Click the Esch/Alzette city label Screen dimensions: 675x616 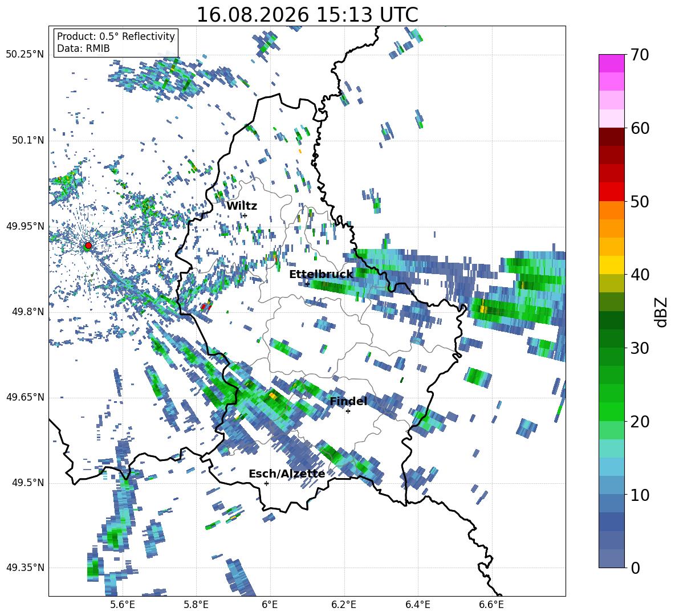[287, 474]
